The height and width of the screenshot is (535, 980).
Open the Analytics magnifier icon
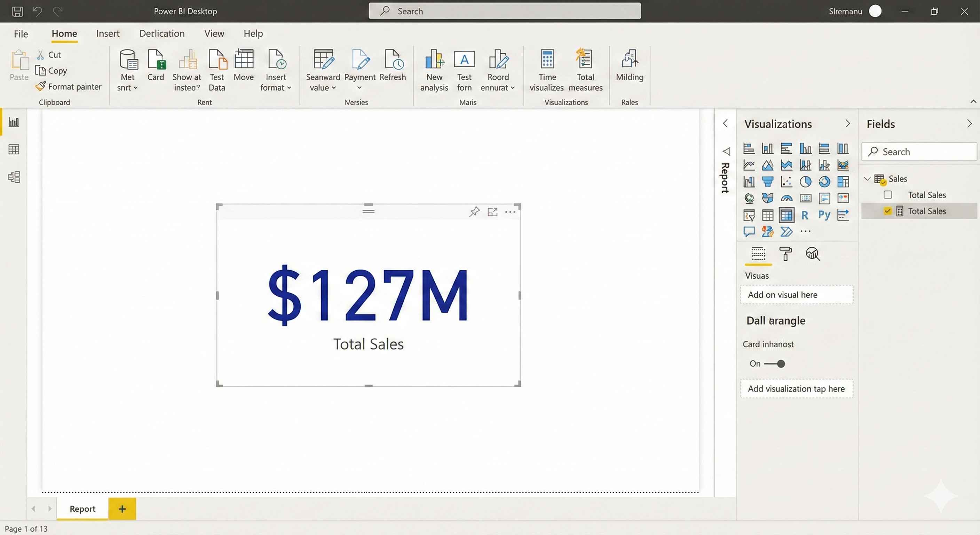(x=813, y=254)
